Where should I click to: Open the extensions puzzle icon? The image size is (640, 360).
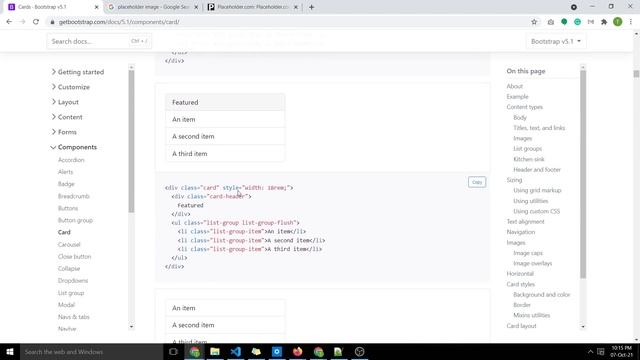604,22
